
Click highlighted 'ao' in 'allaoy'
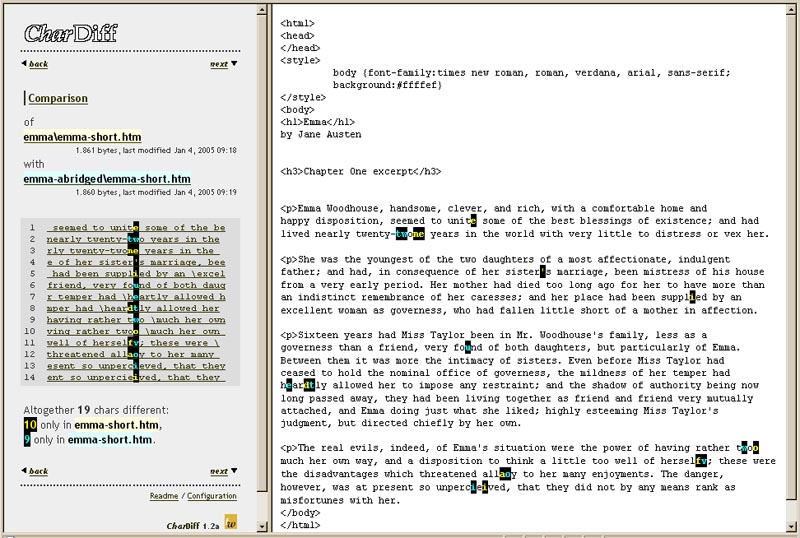[505, 474]
